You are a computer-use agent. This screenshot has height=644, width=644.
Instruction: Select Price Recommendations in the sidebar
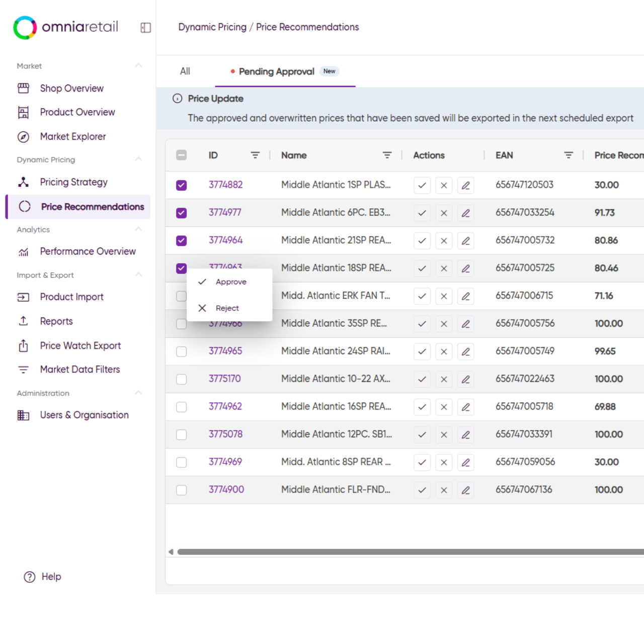click(x=78, y=207)
